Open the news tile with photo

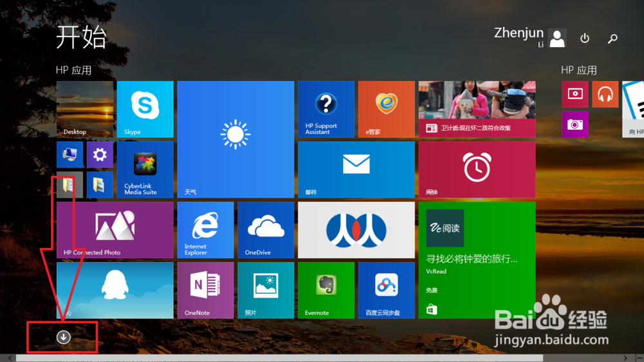pos(477,110)
